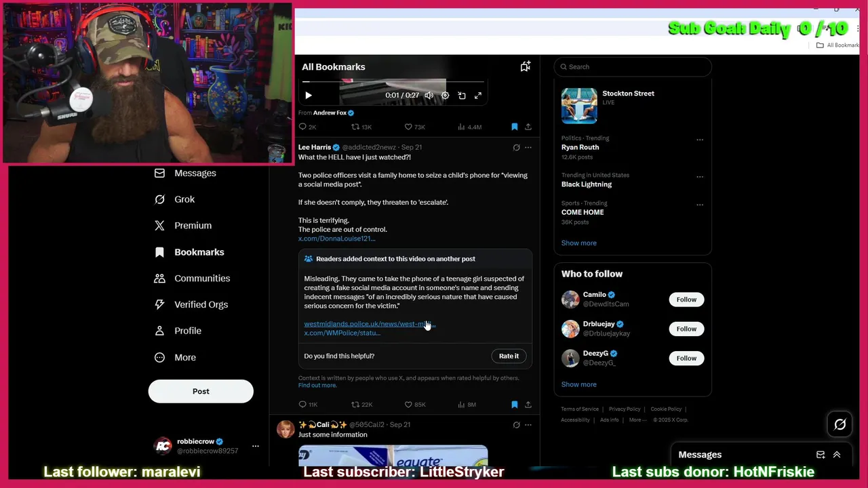Open options for Ryan Routh trend
This screenshot has height=488, width=868.
coord(700,140)
